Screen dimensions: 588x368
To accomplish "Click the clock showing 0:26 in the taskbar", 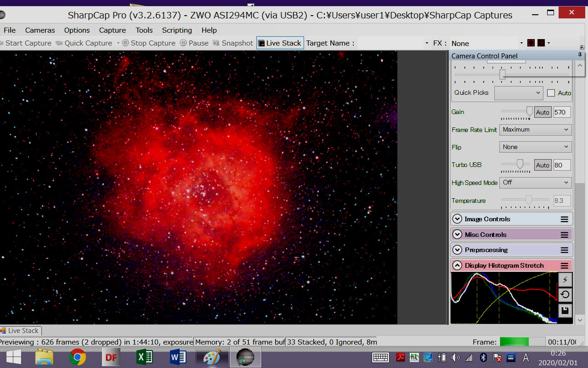I will [558, 353].
